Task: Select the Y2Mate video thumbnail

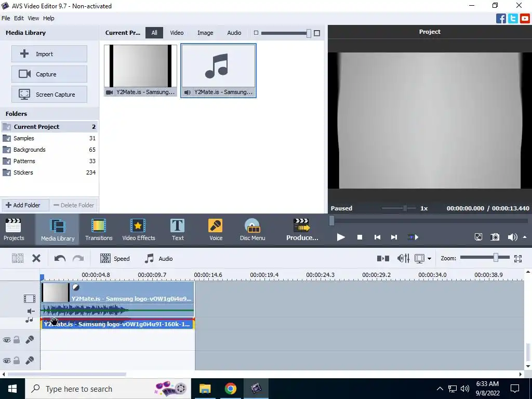Action: 140,71
